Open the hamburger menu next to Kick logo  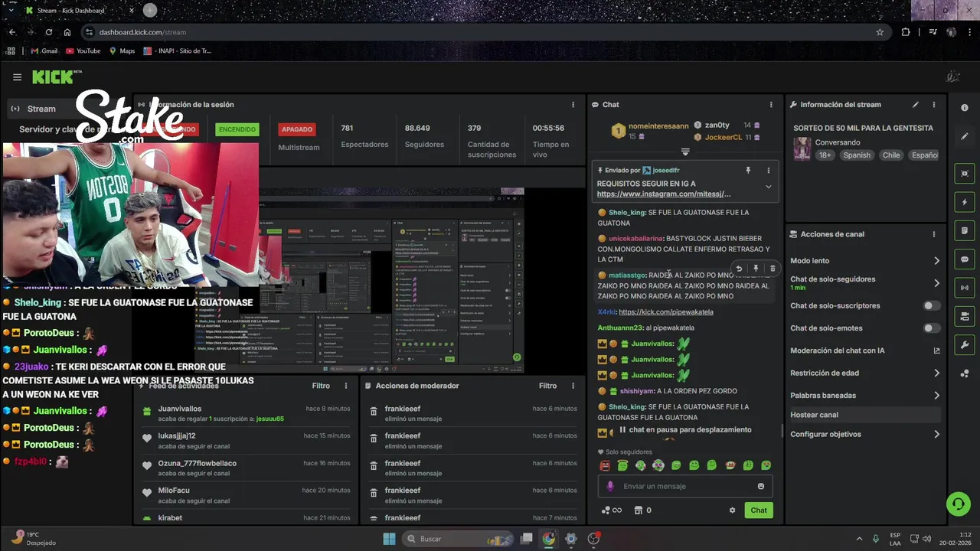17,77
